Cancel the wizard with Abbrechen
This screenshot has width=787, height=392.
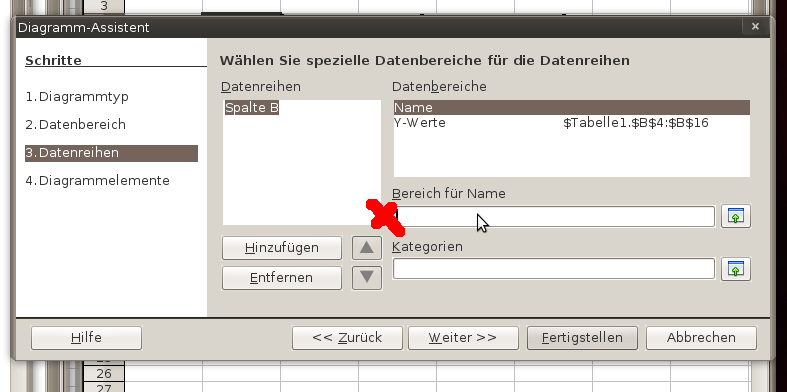pyautogui.click(x=701, y=338)
